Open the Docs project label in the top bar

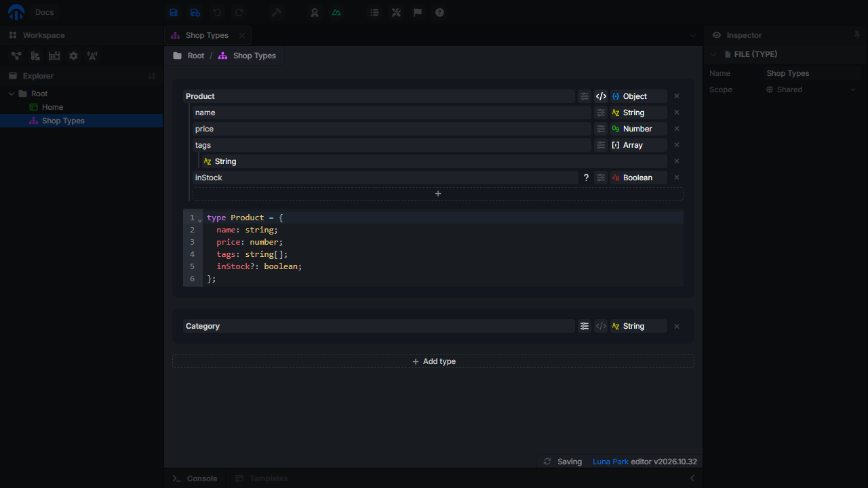(x=44, y=12)
